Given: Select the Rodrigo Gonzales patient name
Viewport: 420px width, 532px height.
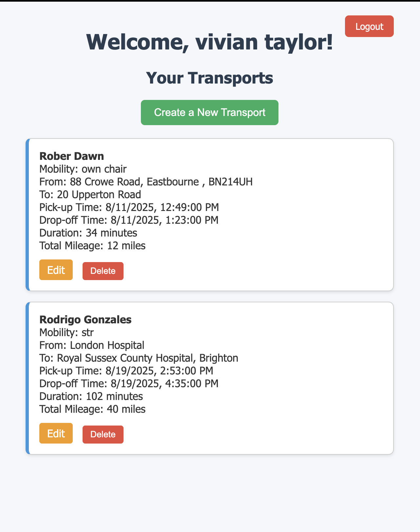Looking at the screenshot, I should [86, 320].
